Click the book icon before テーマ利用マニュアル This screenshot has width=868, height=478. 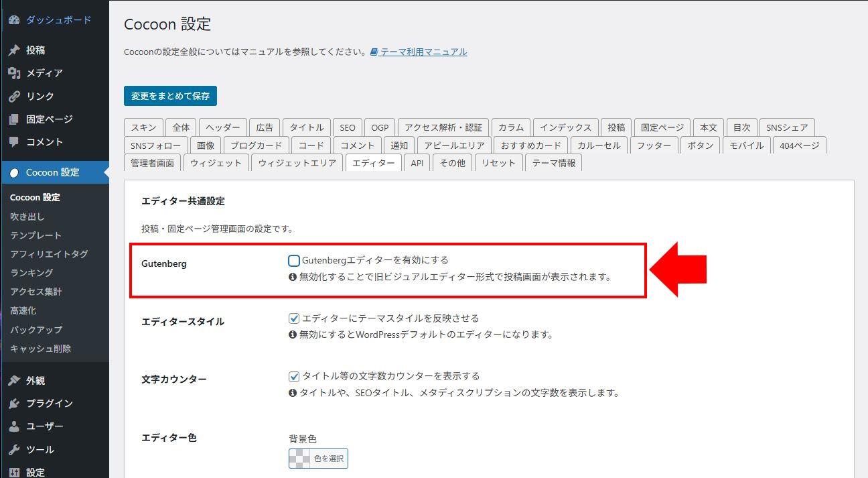(374, 52)
